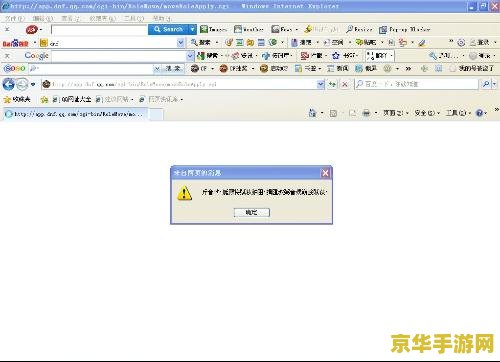The height and width of the screenshot is (362, 500).
Task: Click the gear icon on Baidu toolbar right side
Action: [461, 42]
